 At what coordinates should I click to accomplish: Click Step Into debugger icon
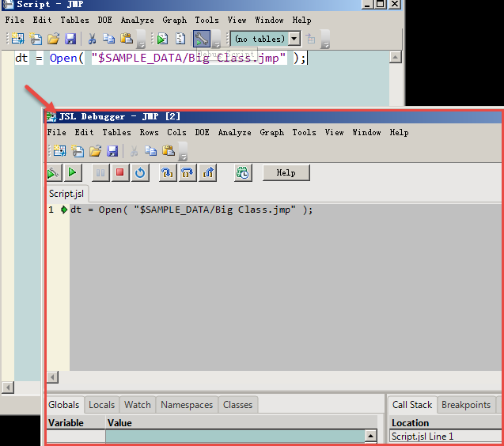[168, 173]
